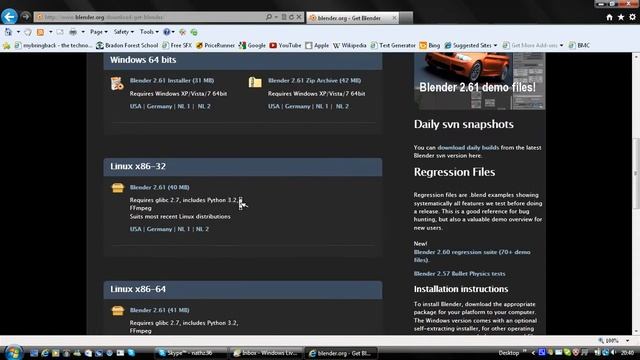Click Germany mirror under Linux x86-32
640x360 pixels.
click(159, 229)
